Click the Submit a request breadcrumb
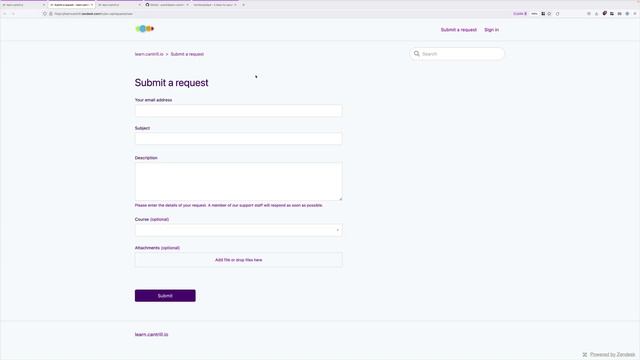 click(187, 54)
